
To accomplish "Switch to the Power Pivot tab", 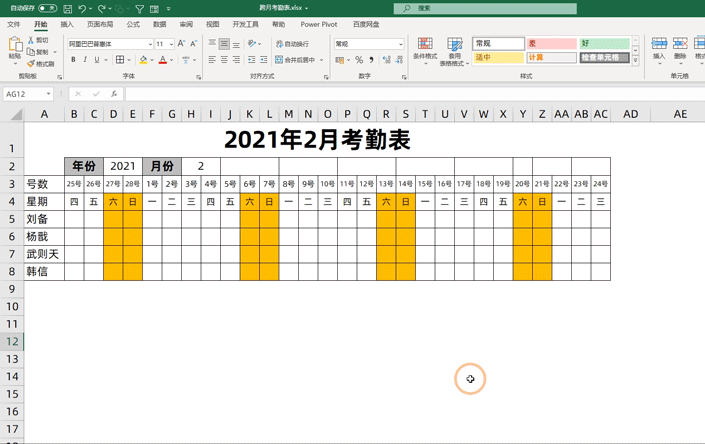I will [319, 24].
